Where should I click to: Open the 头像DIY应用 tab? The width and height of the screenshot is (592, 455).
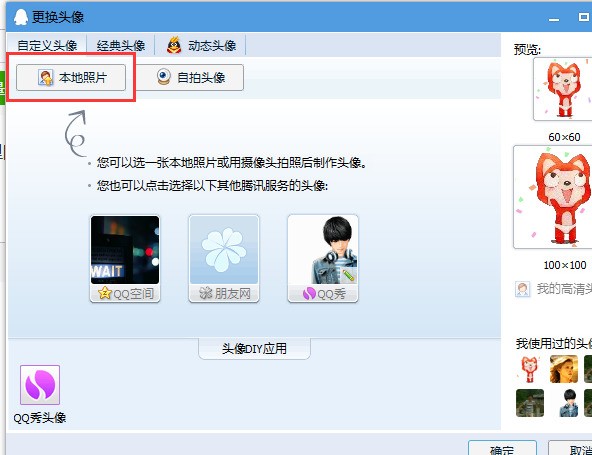click(254, 348)
